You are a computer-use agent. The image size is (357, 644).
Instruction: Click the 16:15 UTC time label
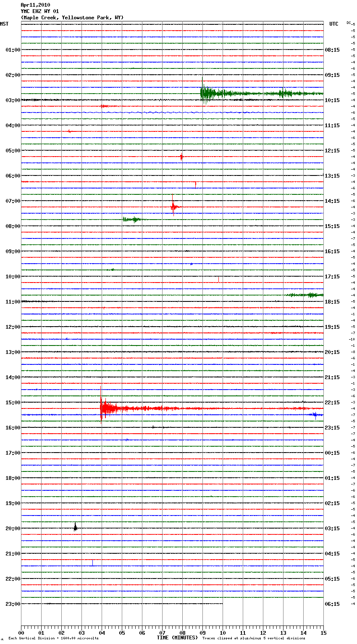click(x=332, y=251)
